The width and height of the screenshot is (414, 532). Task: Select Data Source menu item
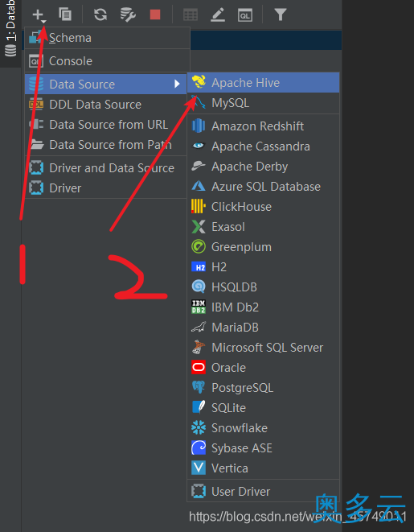click(105, 85)
